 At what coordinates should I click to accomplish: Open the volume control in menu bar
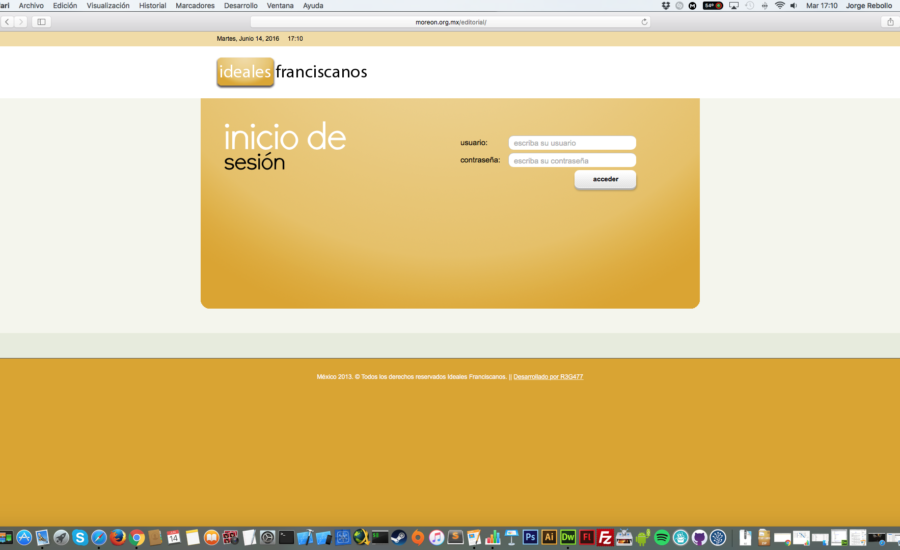pyautogui.click(x=794, y=6)
